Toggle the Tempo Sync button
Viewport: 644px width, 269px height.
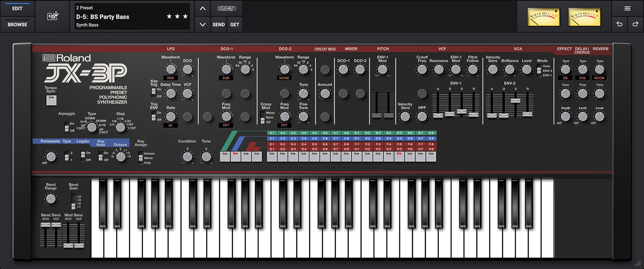click(x=51, y=100)
